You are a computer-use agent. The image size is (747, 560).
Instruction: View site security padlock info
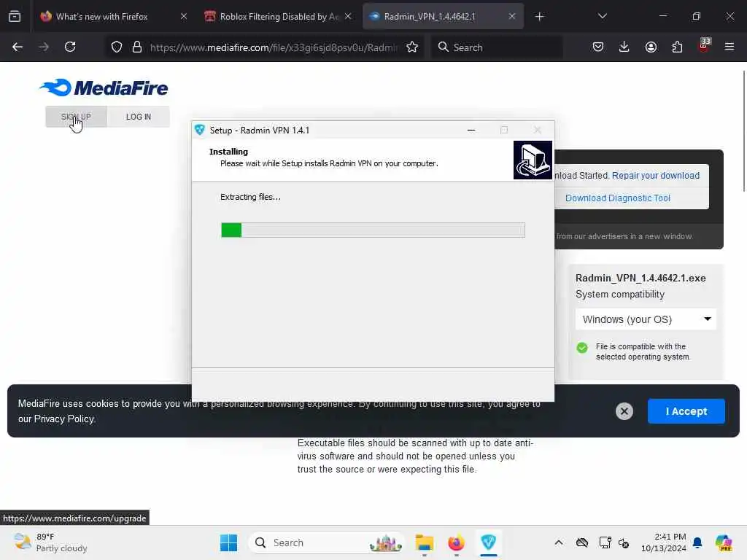click(x=137, y=47)
